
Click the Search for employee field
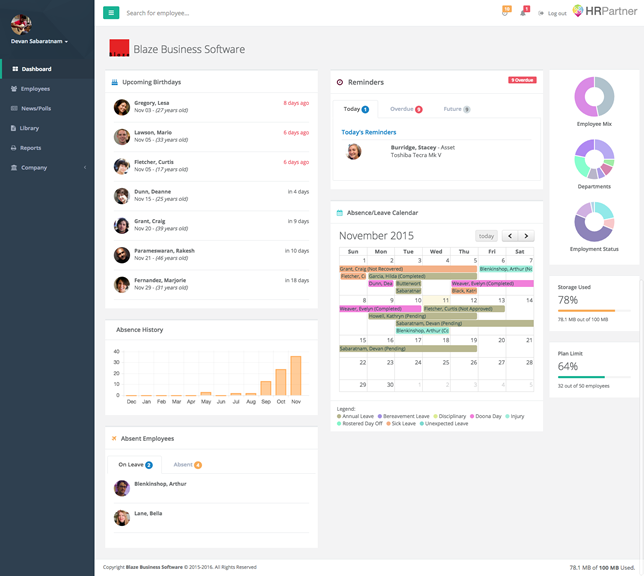point(158,13)
